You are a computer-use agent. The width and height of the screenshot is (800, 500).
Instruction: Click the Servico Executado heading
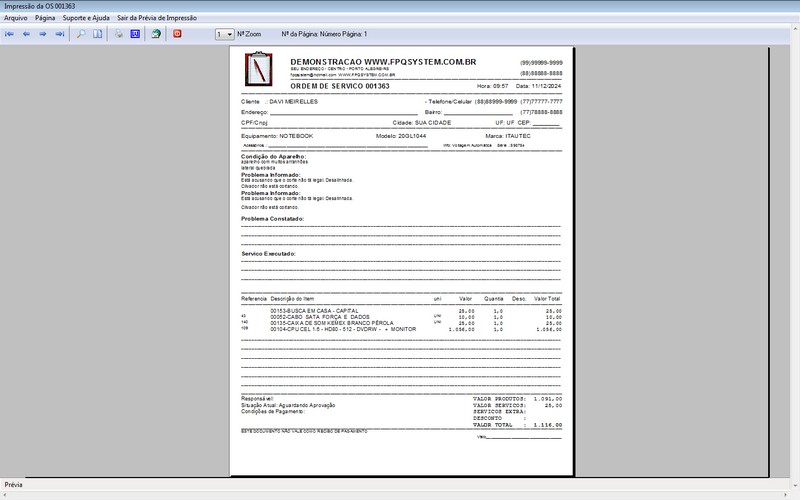pos(268,254)
